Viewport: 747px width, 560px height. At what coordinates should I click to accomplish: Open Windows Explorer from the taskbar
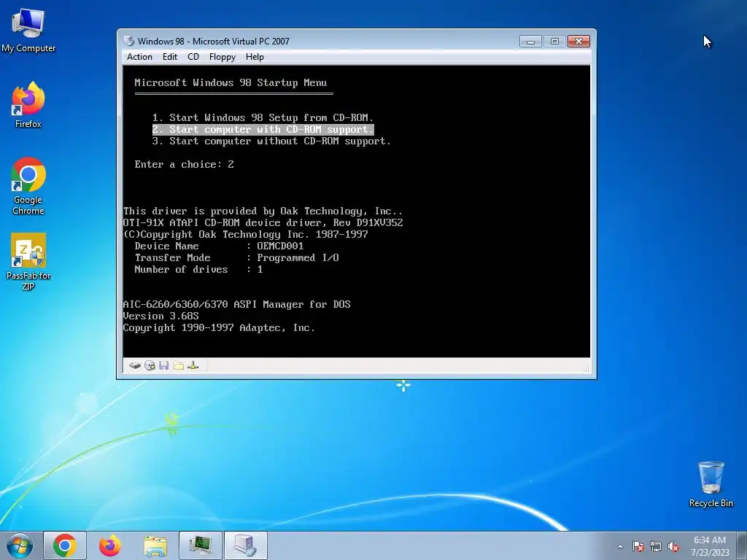[155, 545]
